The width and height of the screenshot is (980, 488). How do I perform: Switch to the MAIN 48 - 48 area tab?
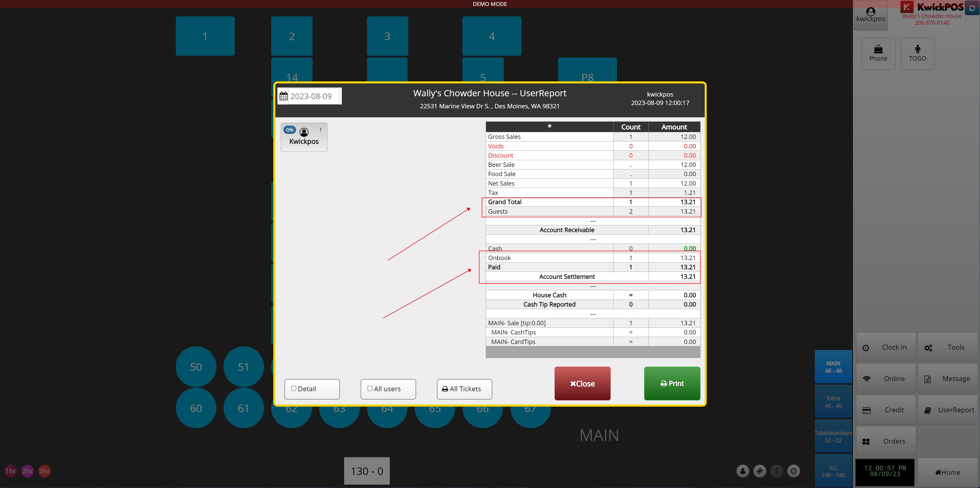(833, 367)
